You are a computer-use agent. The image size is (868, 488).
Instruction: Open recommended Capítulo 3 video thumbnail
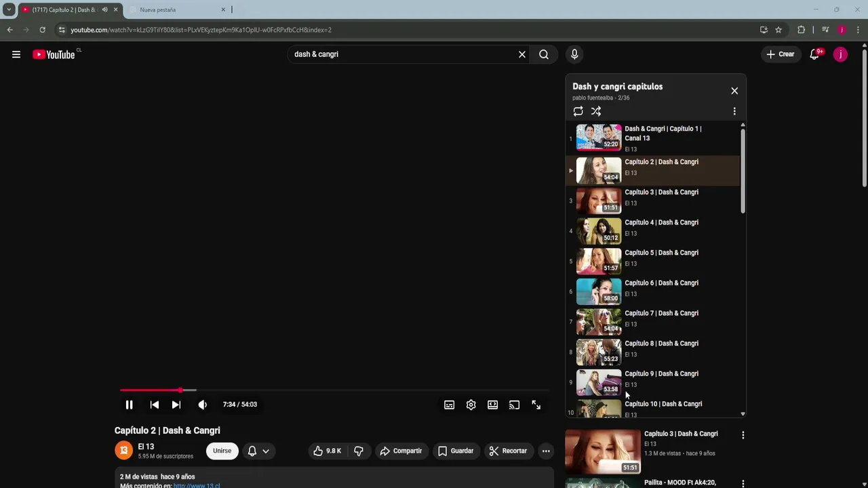(603, 451)
